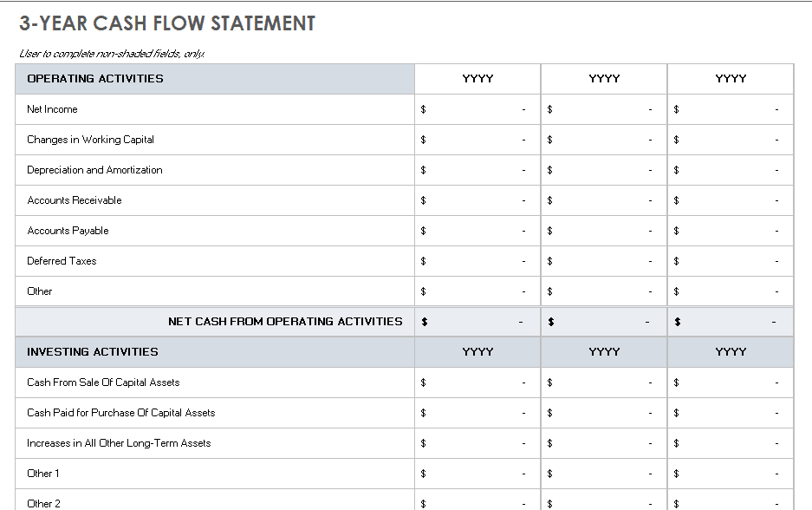Select the Other 2 row label
The image size is (812, 510).
[x=43, y=504]
